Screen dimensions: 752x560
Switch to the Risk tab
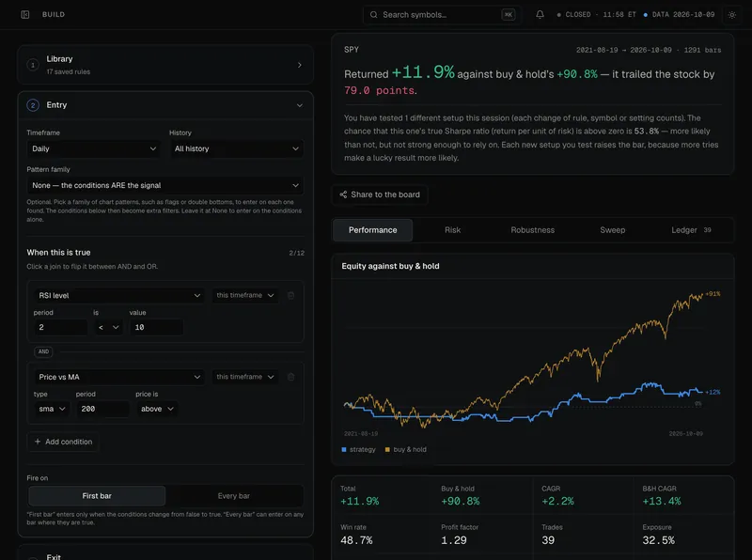click(x=452, y=230)
